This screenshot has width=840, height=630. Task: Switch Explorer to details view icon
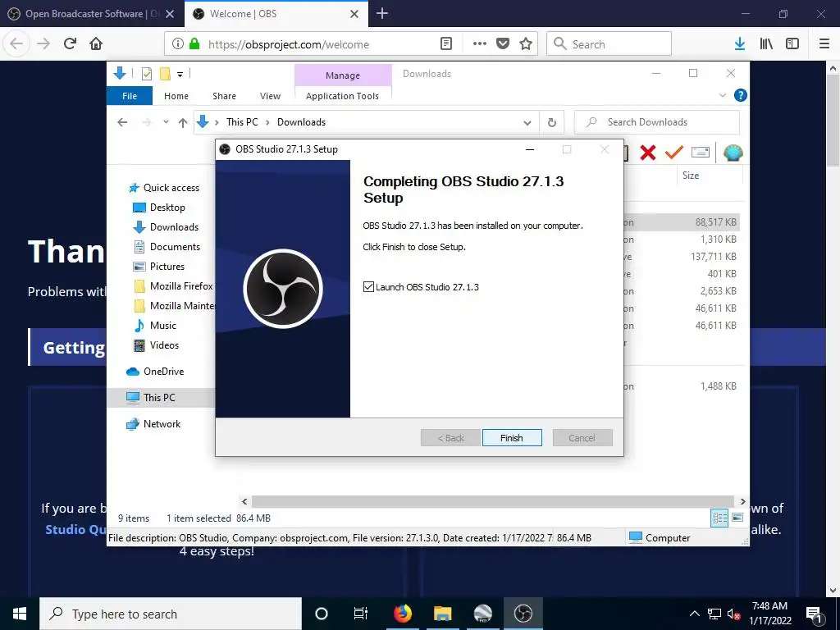[719, 518]
